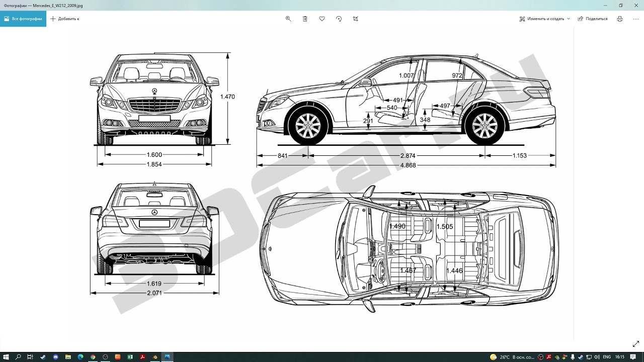Go back to 'Все фотографии'
The image size is (644, 362).
coord(23,19)
